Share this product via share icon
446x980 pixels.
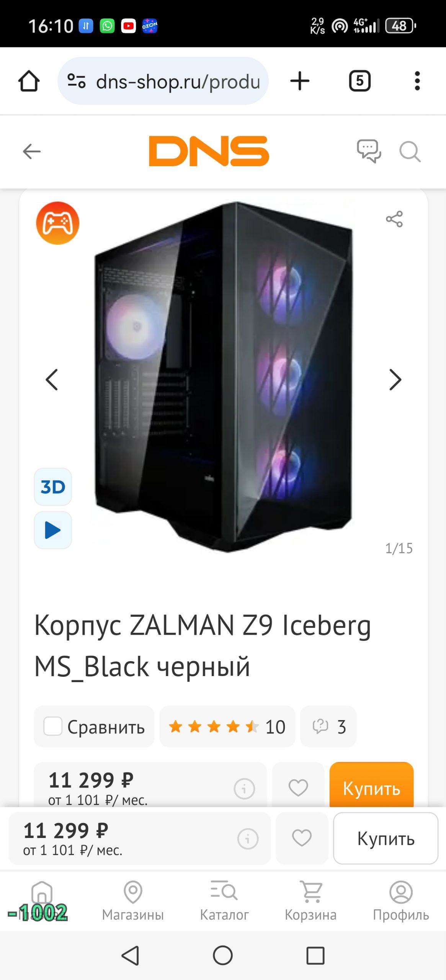[x=394, y=219]
